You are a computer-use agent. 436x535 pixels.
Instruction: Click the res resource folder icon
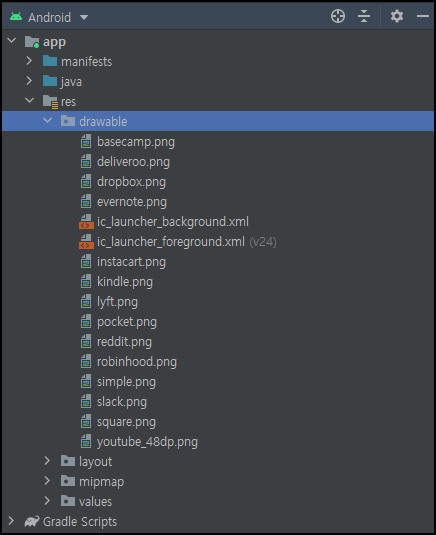50,102
